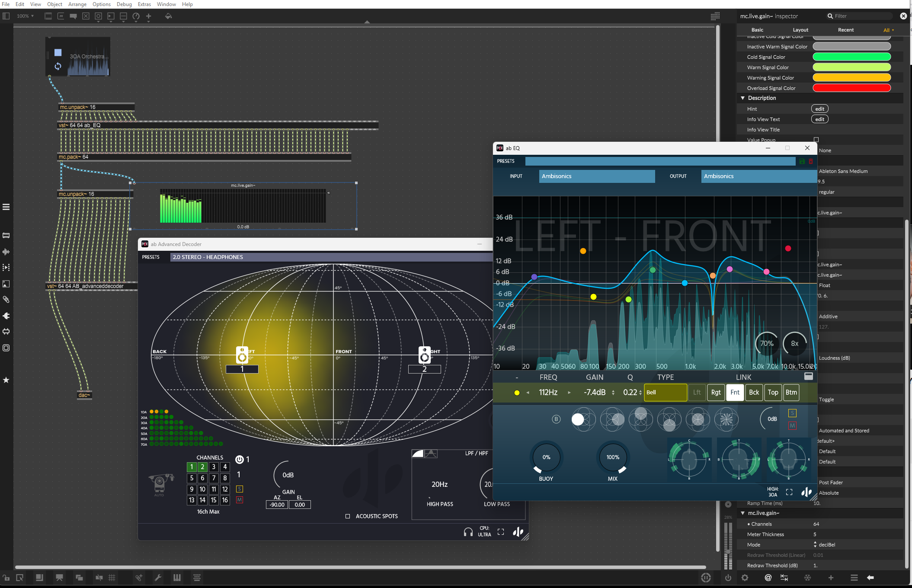Image resolution: width=912 pixels, height=588 pixels.
Task: Toggle the headphones icon in decoder
Action: click(x=468, y=532)
